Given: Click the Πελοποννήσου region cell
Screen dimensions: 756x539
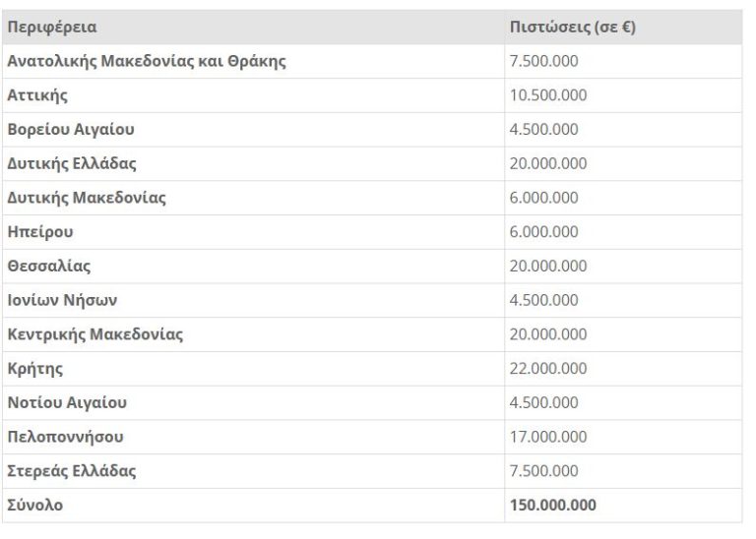Looking at the screenshot, I should (x=66, y=437).
